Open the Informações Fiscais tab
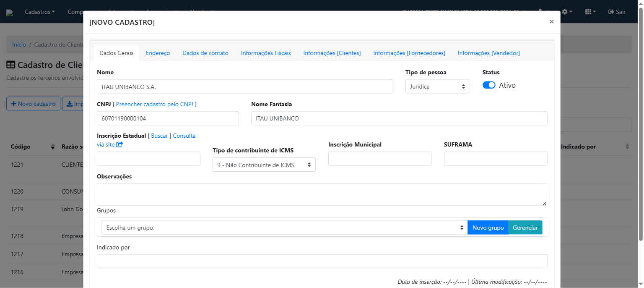This screenshot has height=288, width=644. point(266,53)
